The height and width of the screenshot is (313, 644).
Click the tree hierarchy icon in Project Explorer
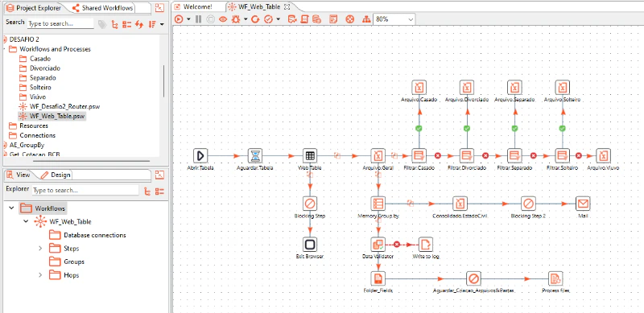(114, 25)
